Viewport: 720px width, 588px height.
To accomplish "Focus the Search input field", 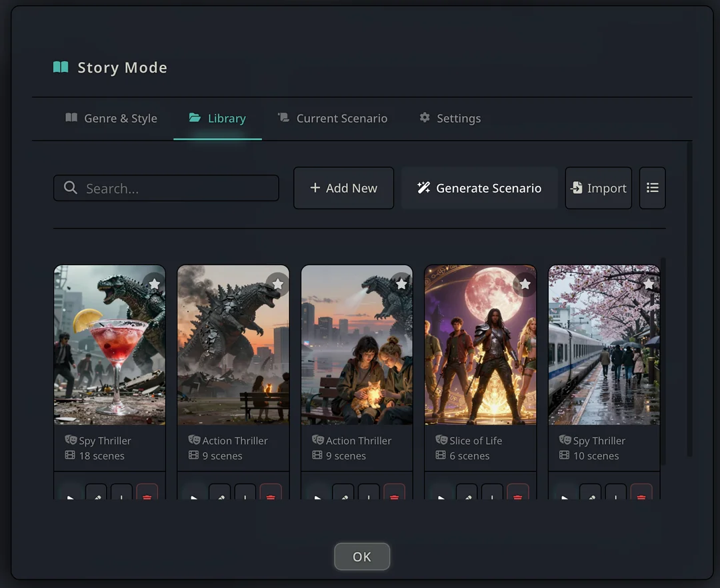I will [x=166, y=188].
